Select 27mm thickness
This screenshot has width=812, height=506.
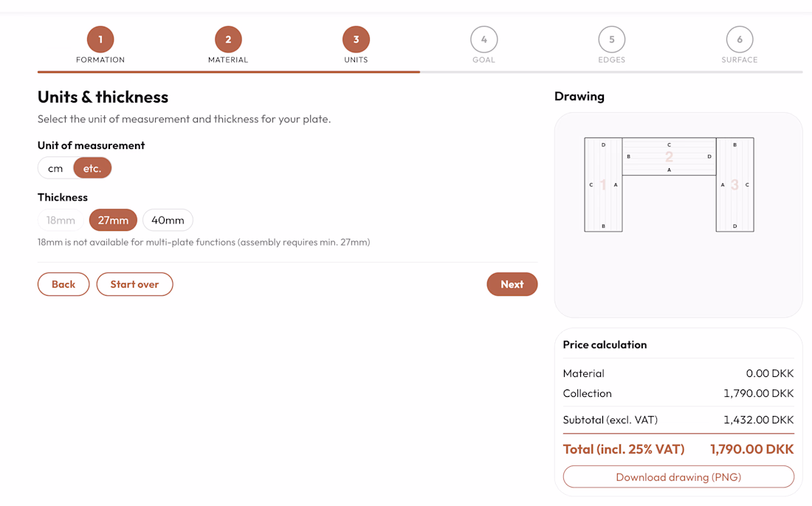113,220
